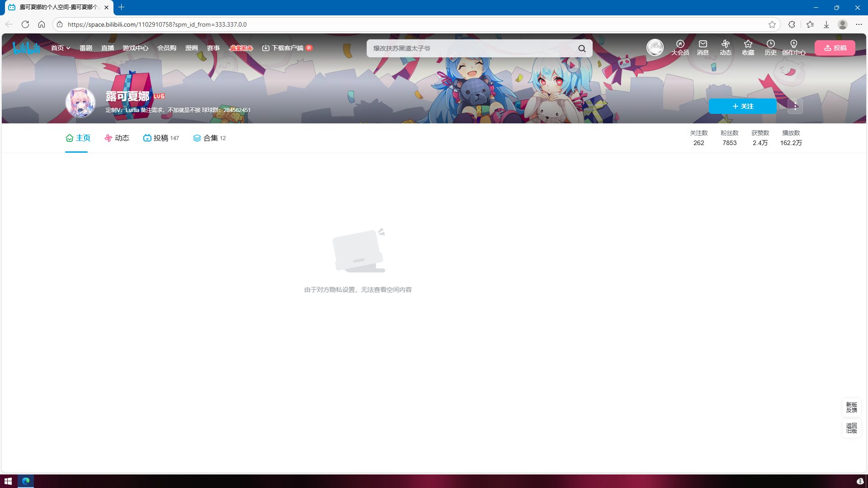Screen dimensions: 868x488
Task: Open logged-in user avatar in header
Action: pyautogui.click(x=655, y=47)
